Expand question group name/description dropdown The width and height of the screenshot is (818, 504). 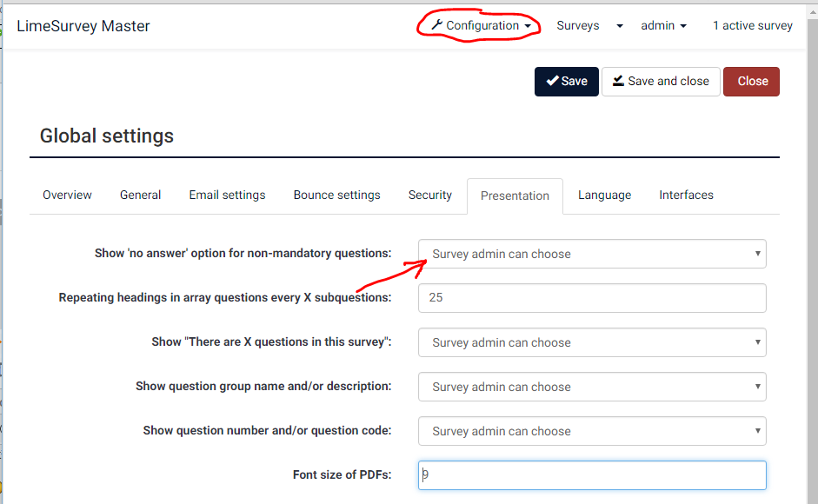[592, 387]
